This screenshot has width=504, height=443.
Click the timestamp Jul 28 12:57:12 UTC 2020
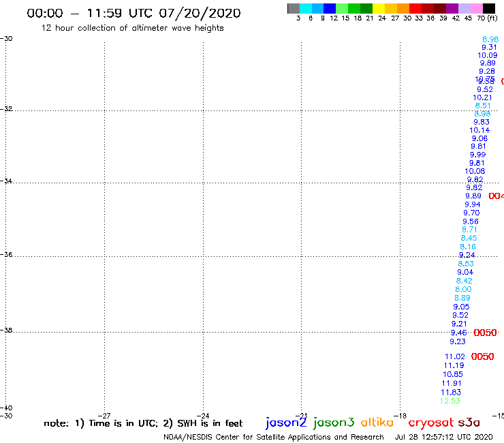443,437
